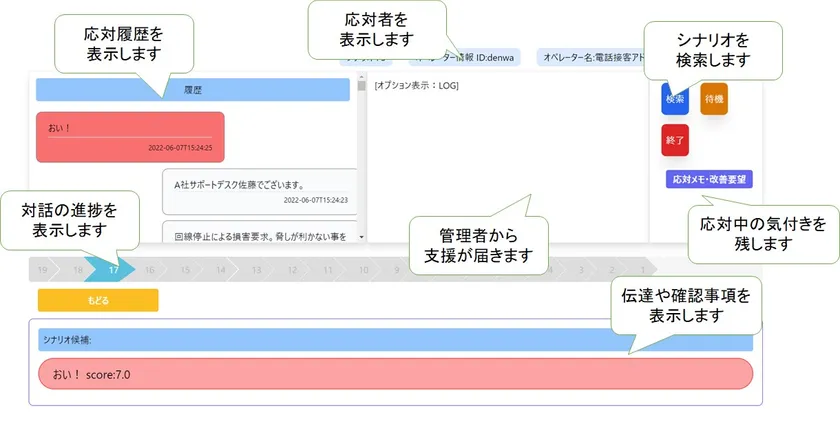Select progress step 1

(x=642, y=270)
